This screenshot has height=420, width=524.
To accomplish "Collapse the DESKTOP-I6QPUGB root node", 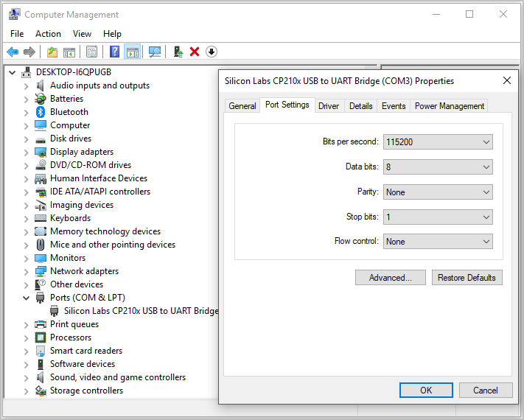I will pos(13,72).
